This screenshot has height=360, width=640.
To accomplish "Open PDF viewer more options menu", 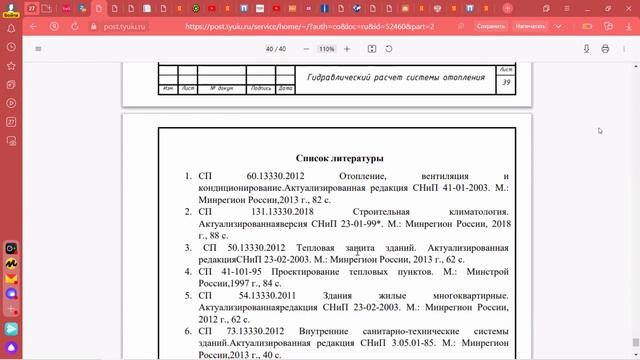I will (624, 49).
